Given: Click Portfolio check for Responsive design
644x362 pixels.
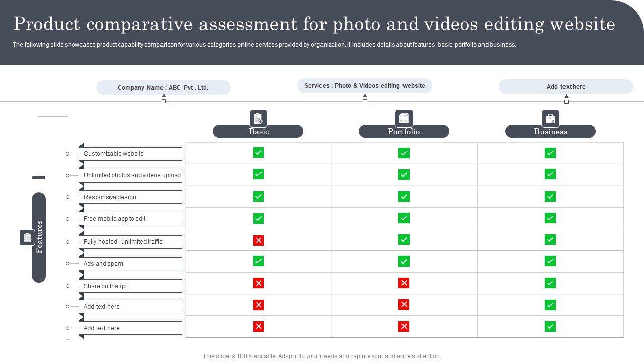Looking at the screenshot, I should [x=404, y=196].
